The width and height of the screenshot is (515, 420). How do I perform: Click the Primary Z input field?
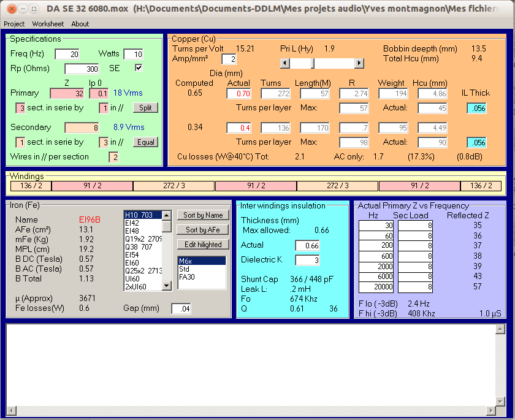tap(67, 94)
